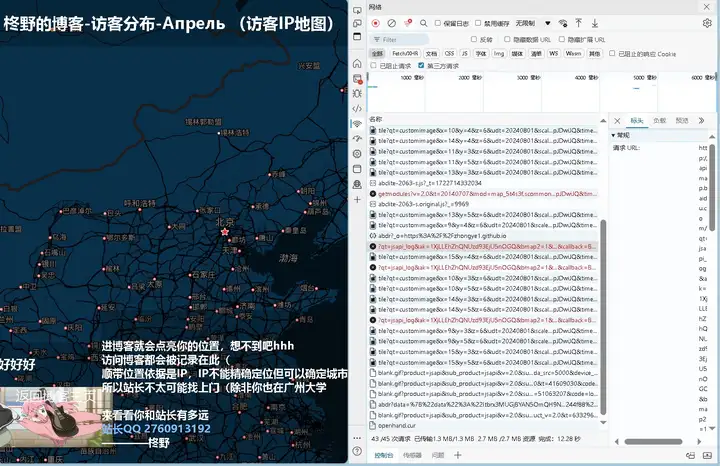The height and width of the screenshot is (466, 720).
Task: Open 预览 preview tab
Action: pyautogui.click(x=682, y=121)
